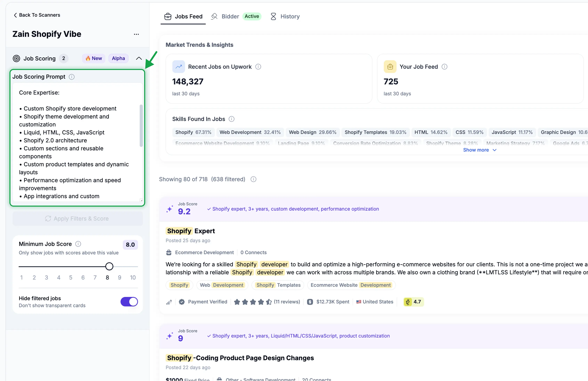Switch to the Jobs Feed tab
Screen dimensions: 588x381
tap(183, 17)
